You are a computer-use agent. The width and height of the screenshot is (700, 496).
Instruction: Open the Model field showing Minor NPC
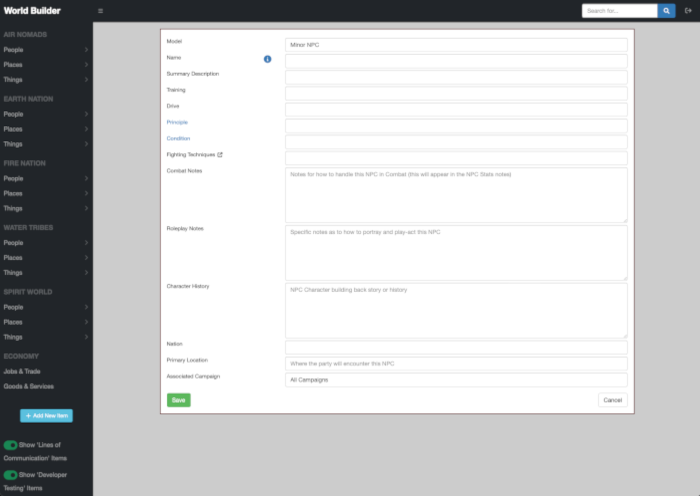click(456, 45)
